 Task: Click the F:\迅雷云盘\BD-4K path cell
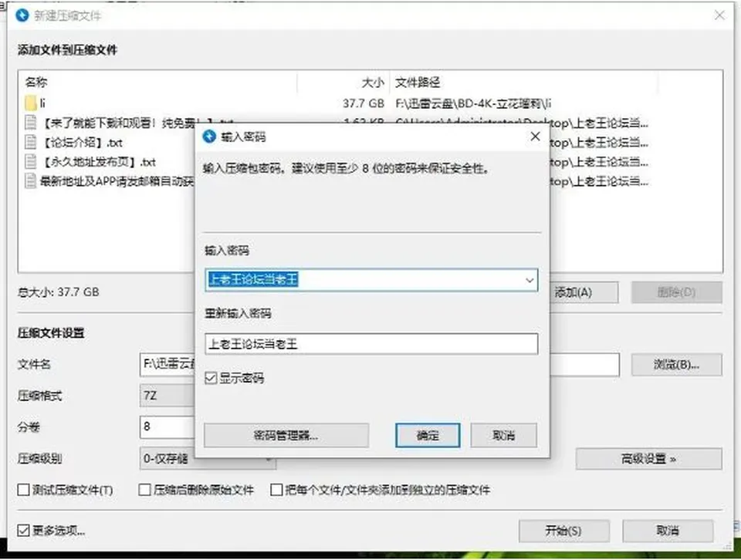tap(473, 103)
